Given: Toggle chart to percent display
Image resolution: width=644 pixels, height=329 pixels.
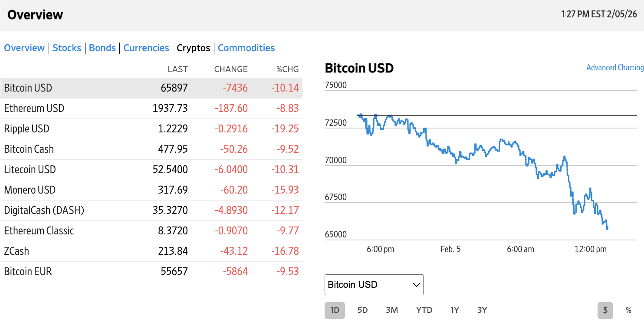Looking at the screenshot, I should [628, 310].
